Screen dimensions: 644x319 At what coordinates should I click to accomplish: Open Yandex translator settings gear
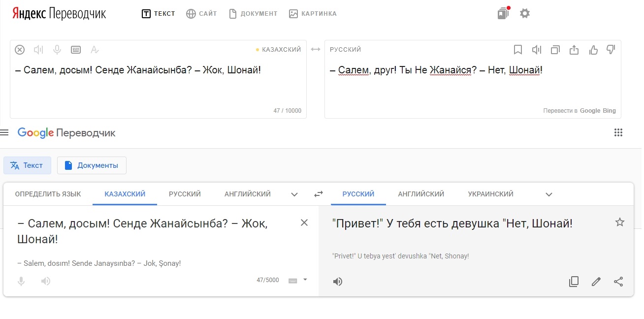pyautogui.click(x=525, y=14)
